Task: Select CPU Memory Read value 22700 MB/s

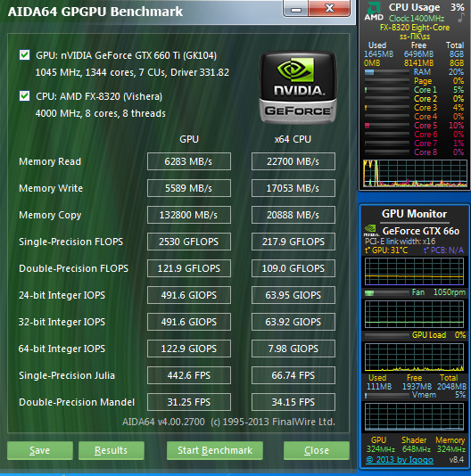Action: coord(293,161)
